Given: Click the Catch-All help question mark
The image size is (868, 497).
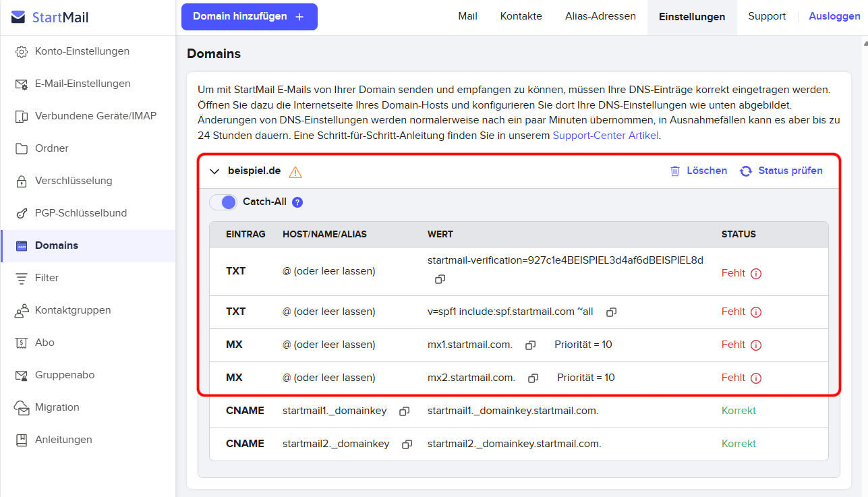Looking at the screenshot, I should point(297,202).
